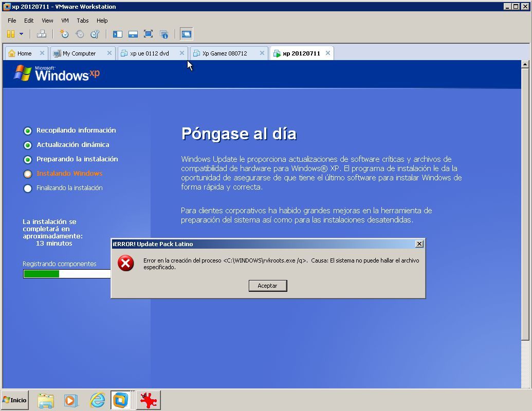The height and width of the screenshot is (411, 532).
Task: Close the Home tab
Action: click(x=42, y=53)
